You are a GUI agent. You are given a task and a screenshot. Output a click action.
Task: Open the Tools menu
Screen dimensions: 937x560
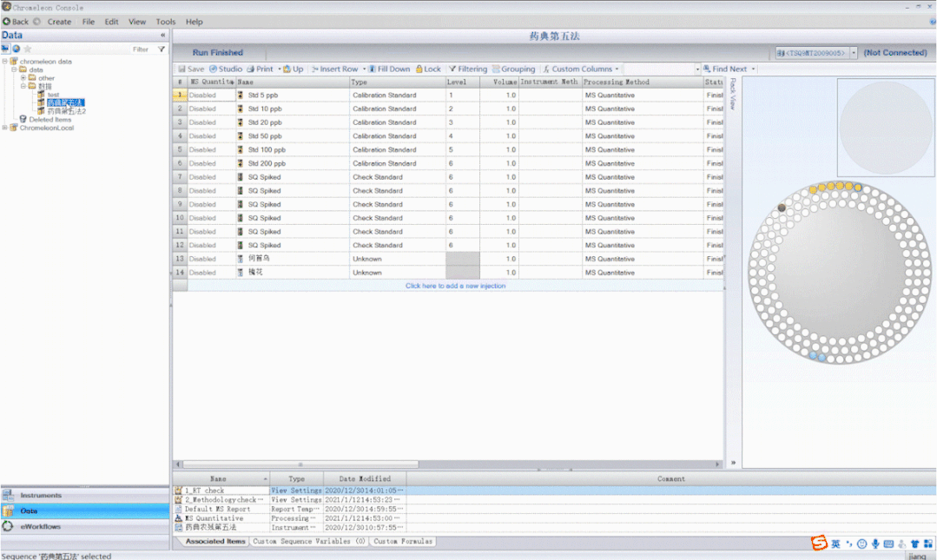point(165,22)
